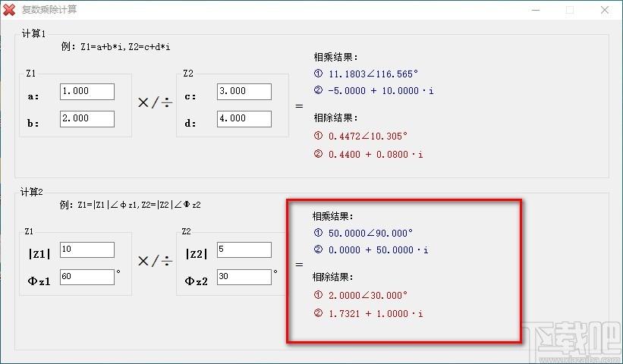Select result text 1.7321 + 1.0000·i
The image size is (623, 364).
376,314
